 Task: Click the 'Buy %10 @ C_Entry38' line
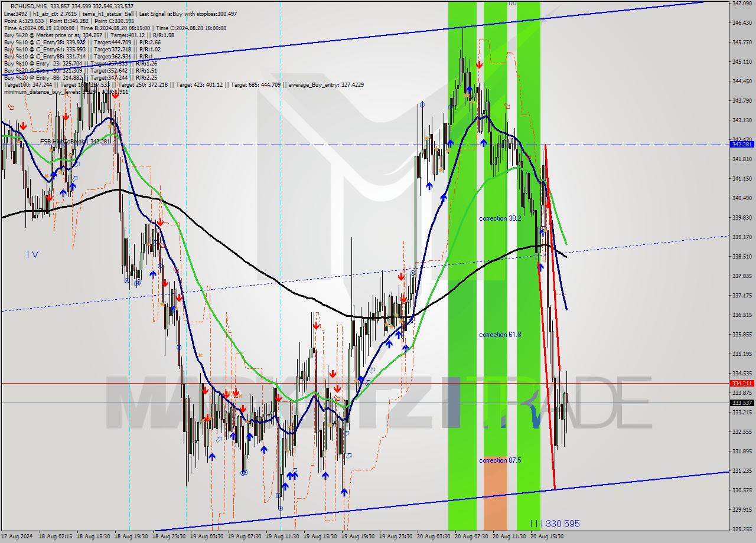pyautogui.click(x=83, y=42)
